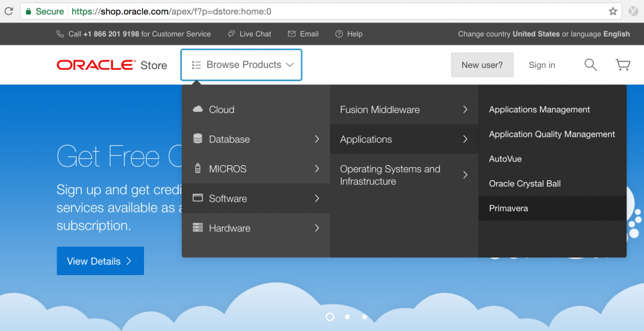Image resolution: width=644 pixels, height=331 pixels.
Task: Click the Email envelope icon
Action: (292, 34)
